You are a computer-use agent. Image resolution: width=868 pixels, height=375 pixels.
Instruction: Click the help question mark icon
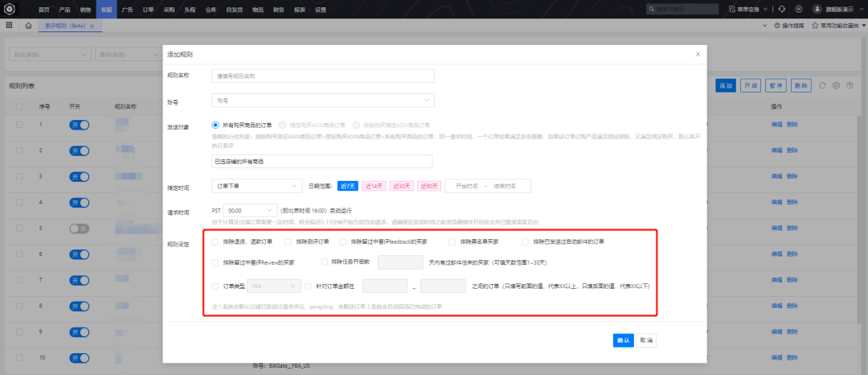(849, 85)
